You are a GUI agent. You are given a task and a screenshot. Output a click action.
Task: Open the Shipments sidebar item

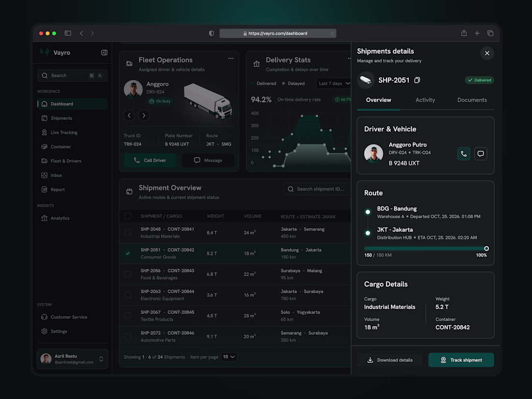[x=72, y=118]
